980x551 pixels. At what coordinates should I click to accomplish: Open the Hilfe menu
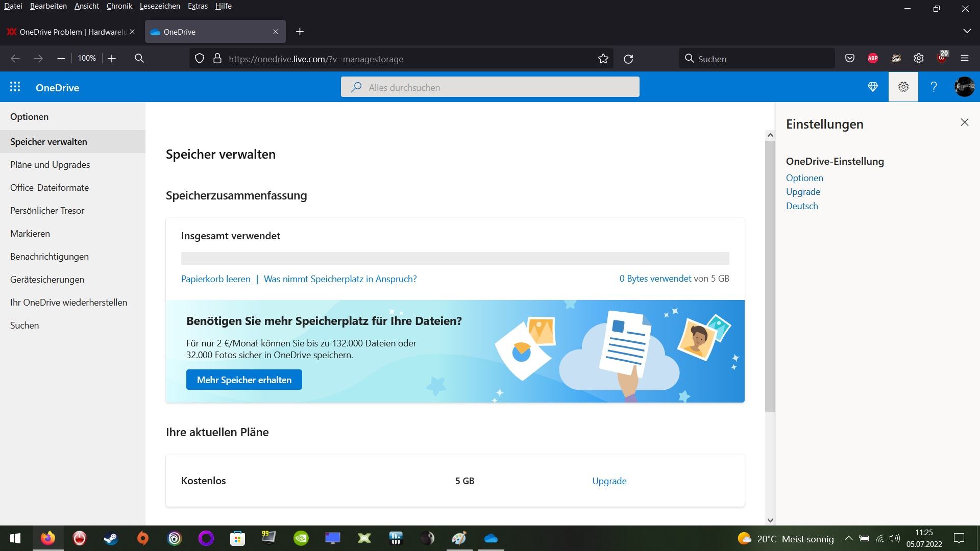point(224,6)
